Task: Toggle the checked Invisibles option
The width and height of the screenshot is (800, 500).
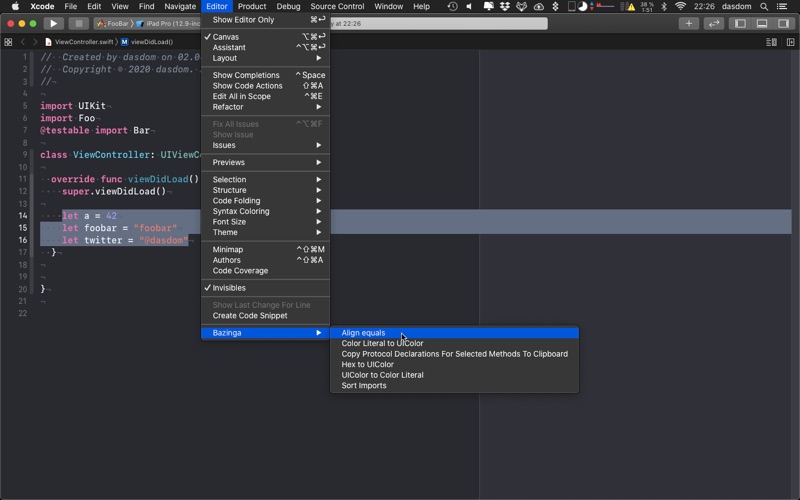Action: tap(265, 288)
